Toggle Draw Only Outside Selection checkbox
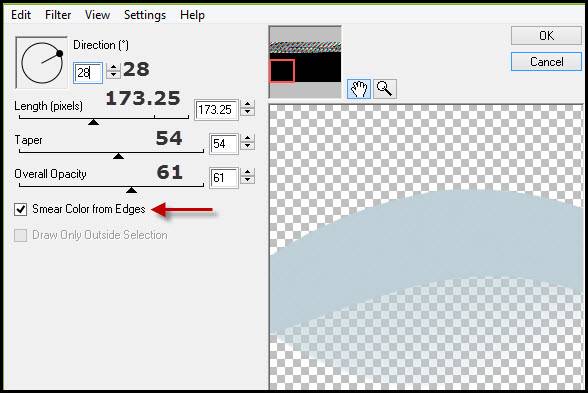 [21, 236]
